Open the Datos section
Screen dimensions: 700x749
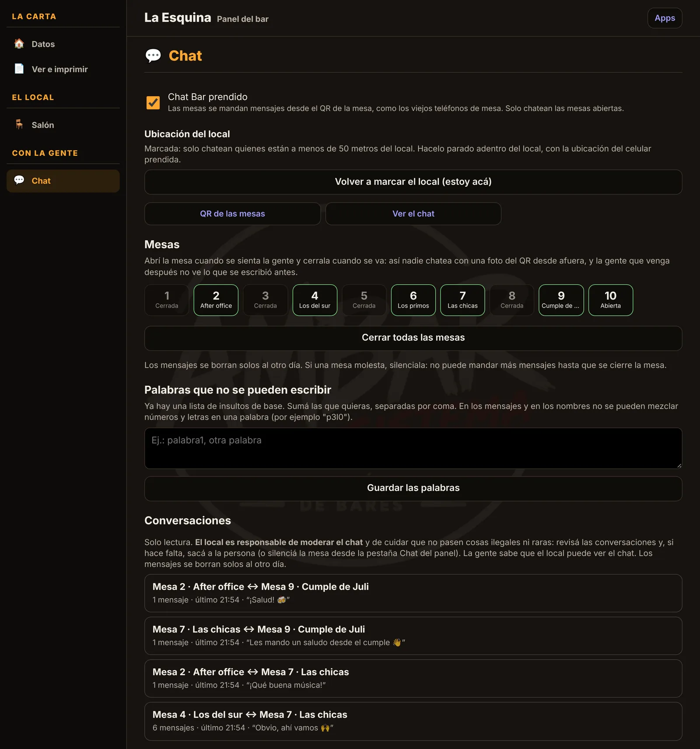63,44
